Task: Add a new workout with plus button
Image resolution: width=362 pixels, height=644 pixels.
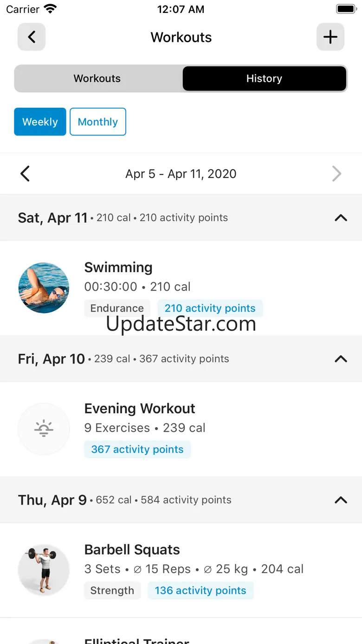Action: (330, 37)
